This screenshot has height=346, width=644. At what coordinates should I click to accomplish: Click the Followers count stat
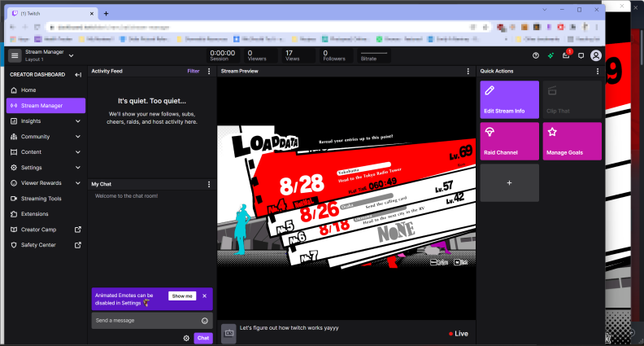335,55
